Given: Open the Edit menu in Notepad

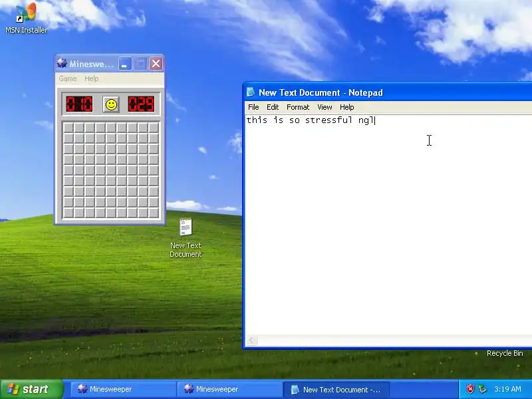Looking at the screenshot, I should (273, 107).
